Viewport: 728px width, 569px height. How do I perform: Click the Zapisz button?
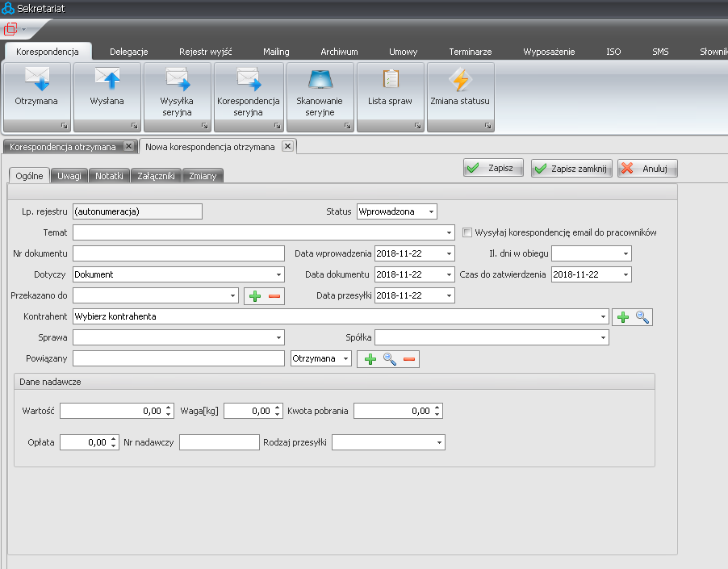click(x=493, y=168)
